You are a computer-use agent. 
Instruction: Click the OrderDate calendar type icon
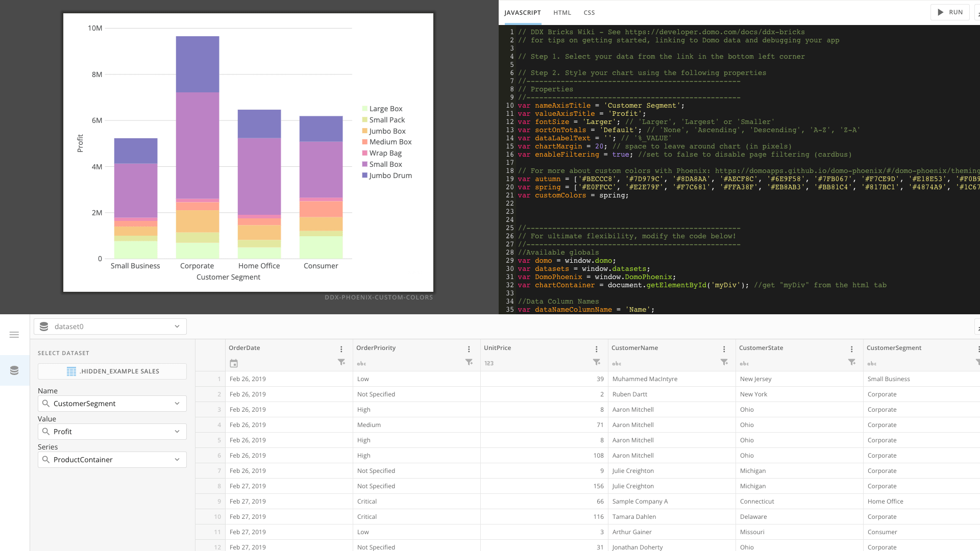[234, 363]
